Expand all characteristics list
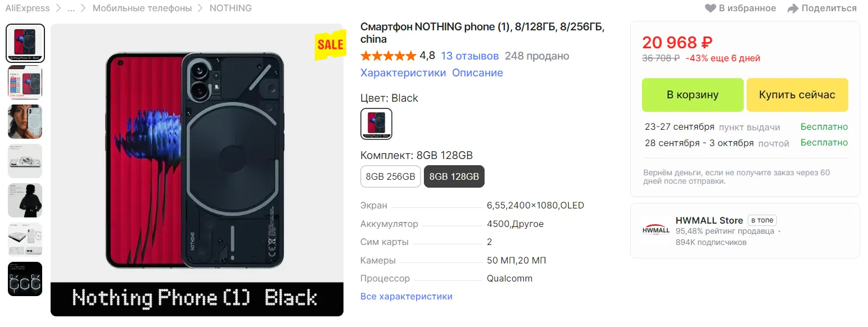The width and height of the screenshot is (868, 327). 406,296
